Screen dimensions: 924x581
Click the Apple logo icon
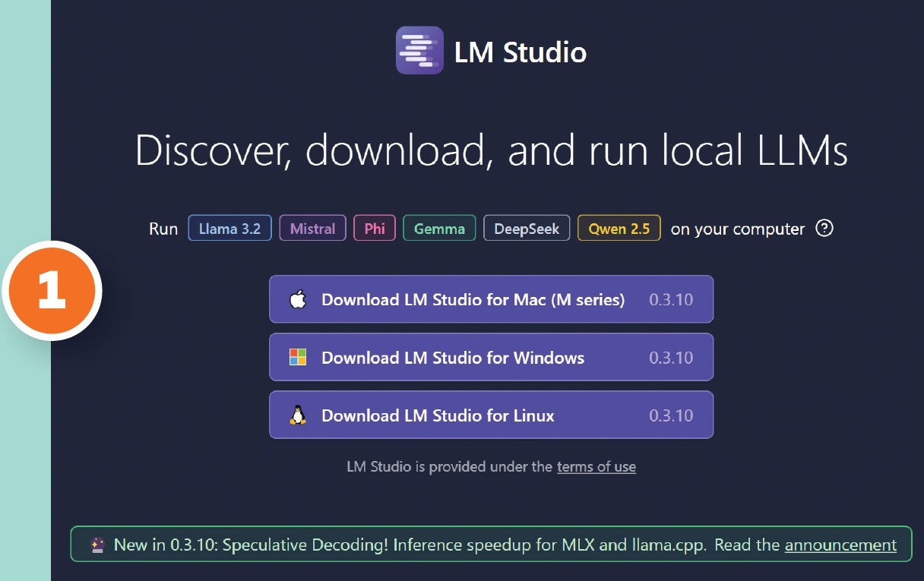pos(298,299)
